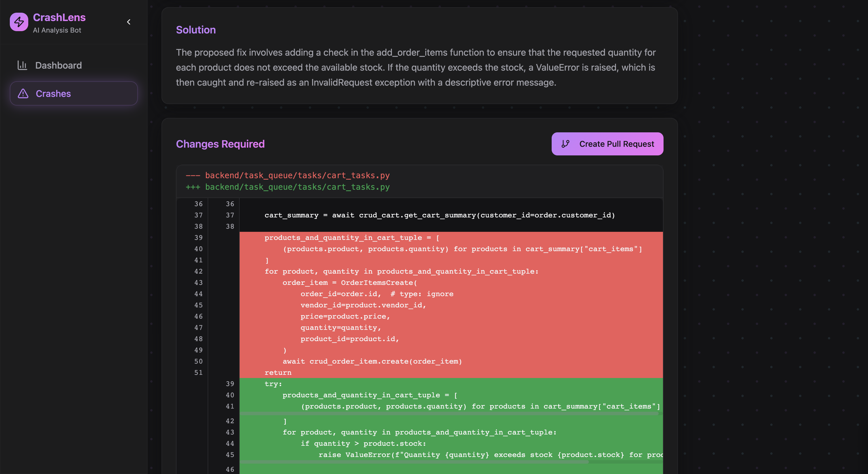This screenshot has height=474, width=868.
Task: Click the git branch icon in button
Action: 565,144
